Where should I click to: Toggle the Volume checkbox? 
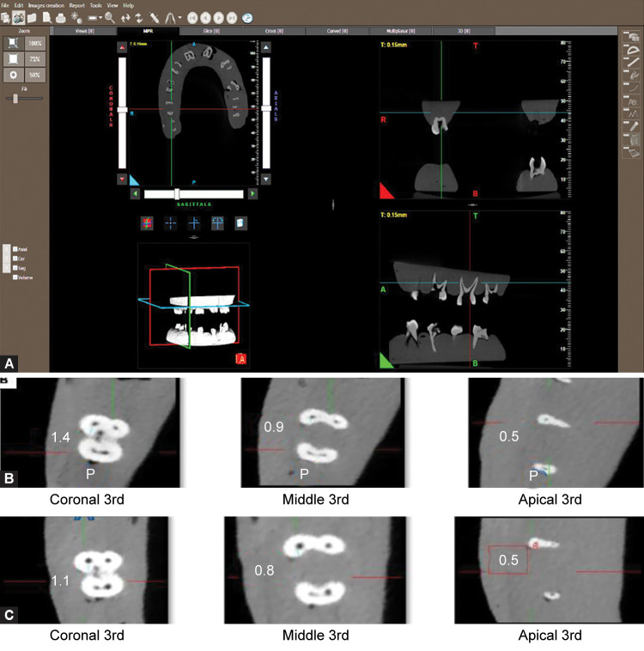coord(15,277)
